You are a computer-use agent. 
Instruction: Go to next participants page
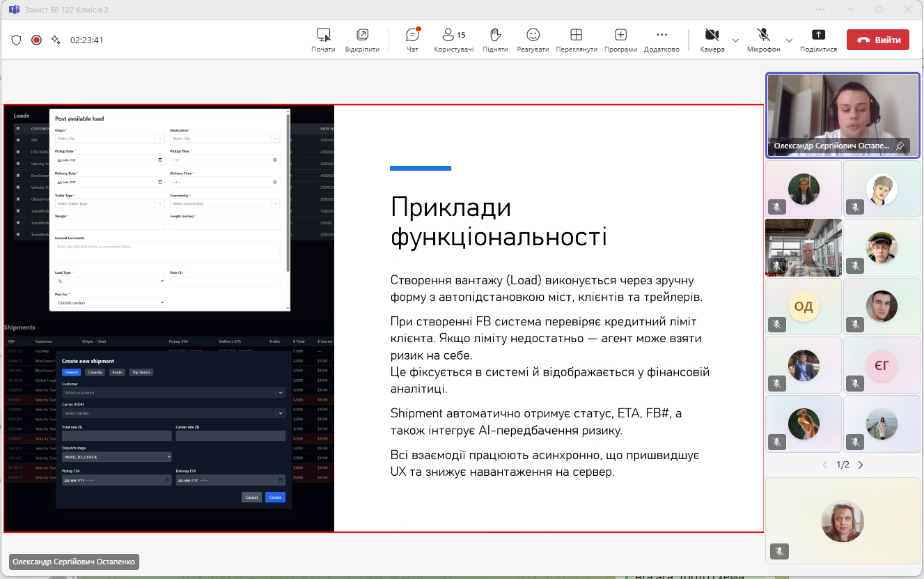861,465
